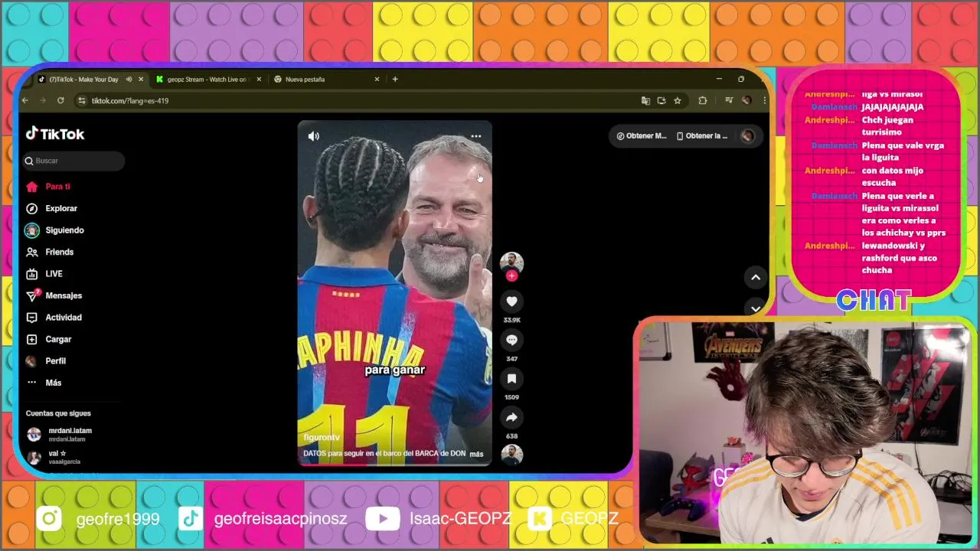Expand the Más menu in sidebar
The width and height of the screenshot is (980, 551).
[53, 383]
